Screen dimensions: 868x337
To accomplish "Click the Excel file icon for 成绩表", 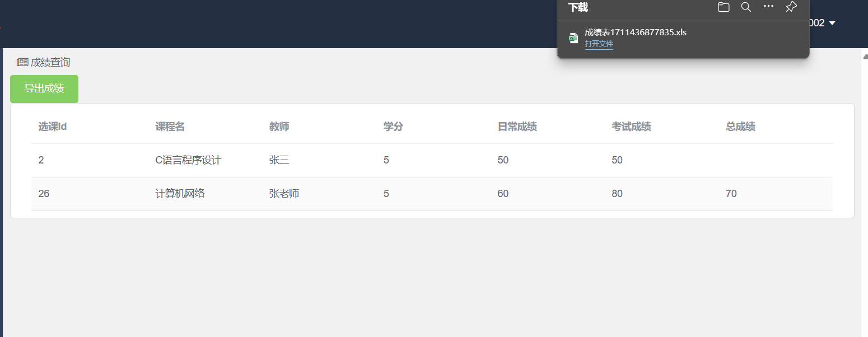I will pyautogui.click(x=573, y=38).
